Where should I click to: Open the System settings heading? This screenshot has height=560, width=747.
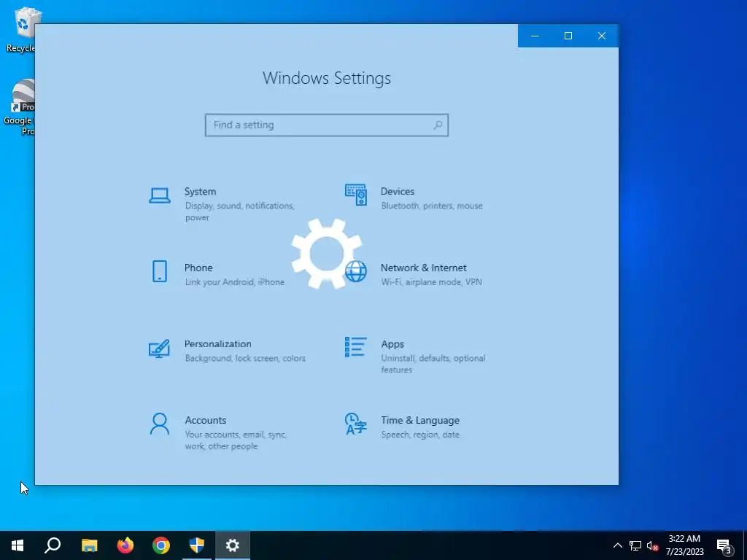(x=200, y=192)
